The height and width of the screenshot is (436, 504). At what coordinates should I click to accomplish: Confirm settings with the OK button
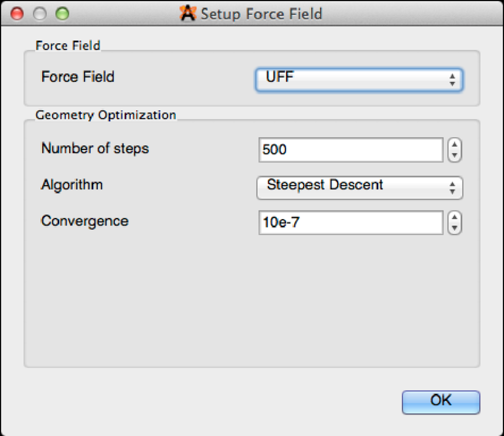click(x=441, y=401)
